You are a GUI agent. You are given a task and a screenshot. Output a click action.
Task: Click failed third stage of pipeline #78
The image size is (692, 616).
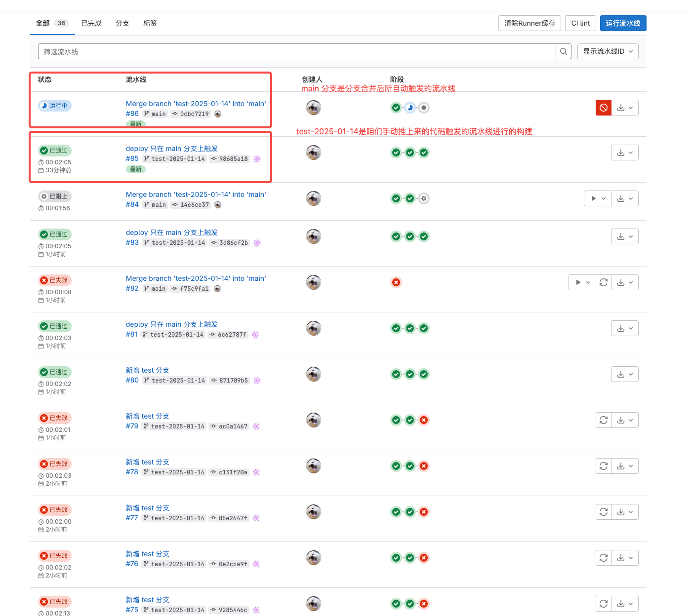pos(424,466)
